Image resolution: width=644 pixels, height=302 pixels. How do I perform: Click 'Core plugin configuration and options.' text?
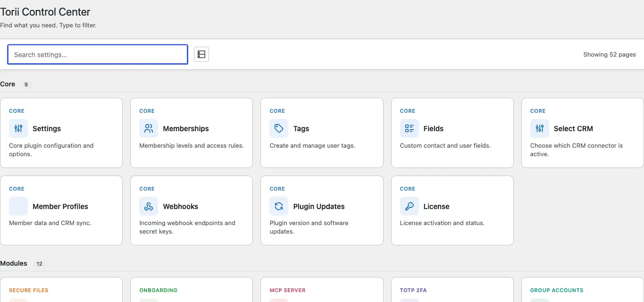point(51,150)
